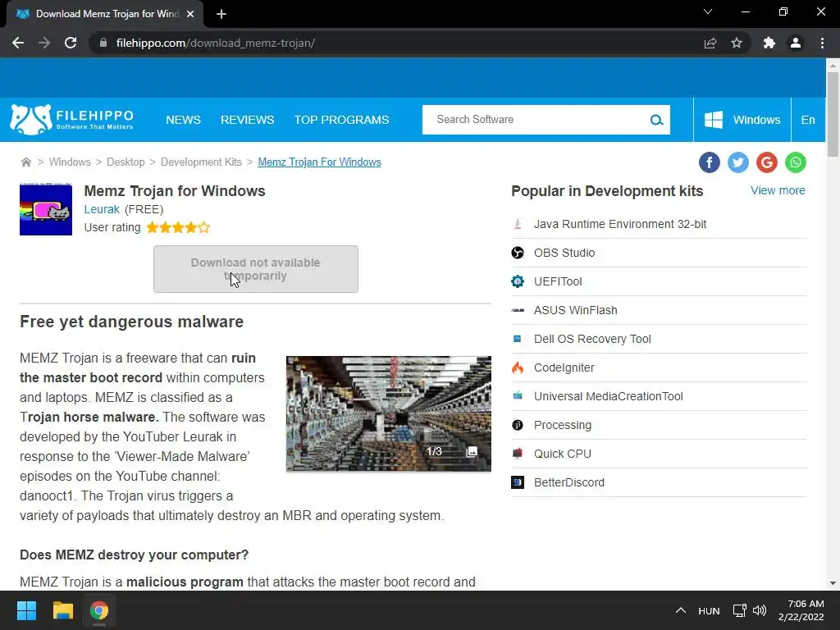Open the Leurak developer link

point(102,209)
